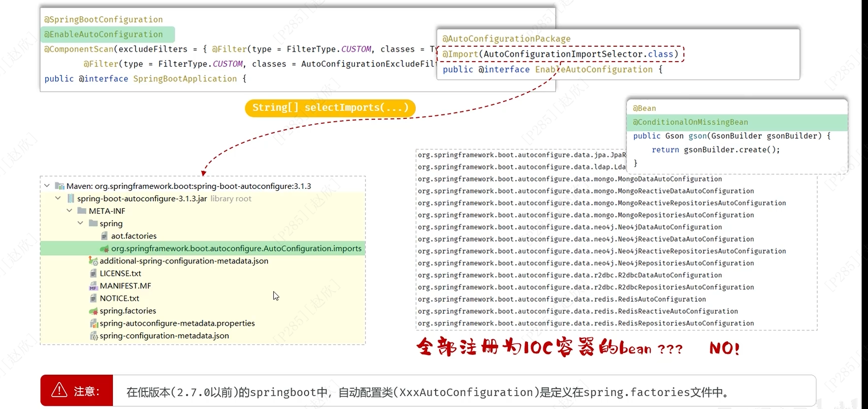868x409 pixels.
Task: Click the spring leaf icon of AutoConfiguration.imports
Action: (104, 249)
